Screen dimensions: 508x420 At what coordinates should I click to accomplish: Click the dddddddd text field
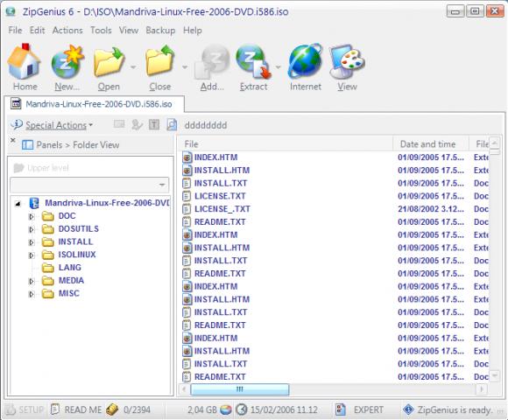click(x=206, y=125)
